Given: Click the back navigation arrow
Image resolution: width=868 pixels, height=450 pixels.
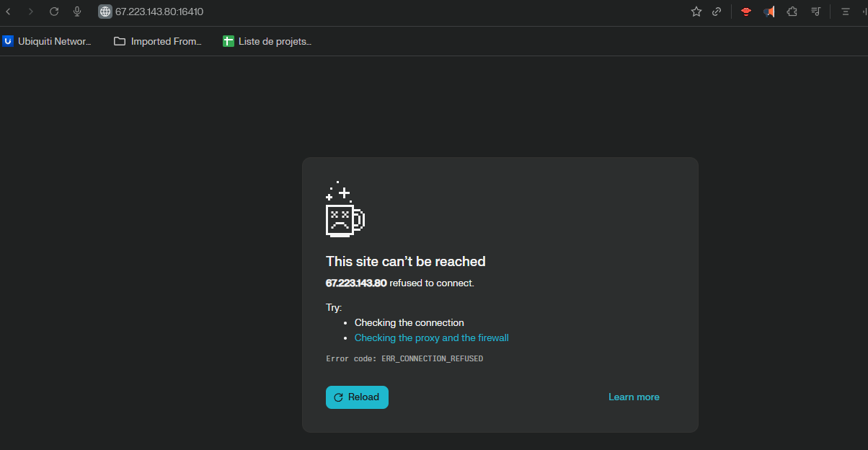Looking at the screenshot, I should [x=8, y=12].
